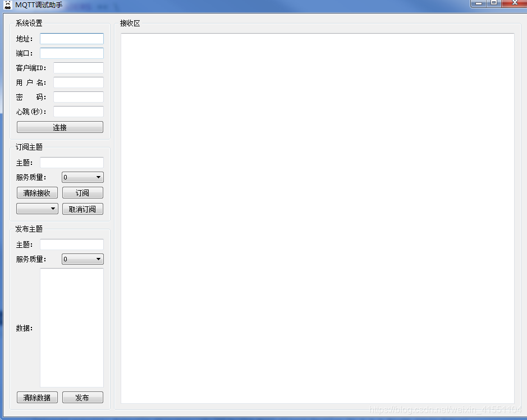The width and height of the screenshot is (527, 420).
Task: Select the 用户名 username field
Action: pos(79,82)
